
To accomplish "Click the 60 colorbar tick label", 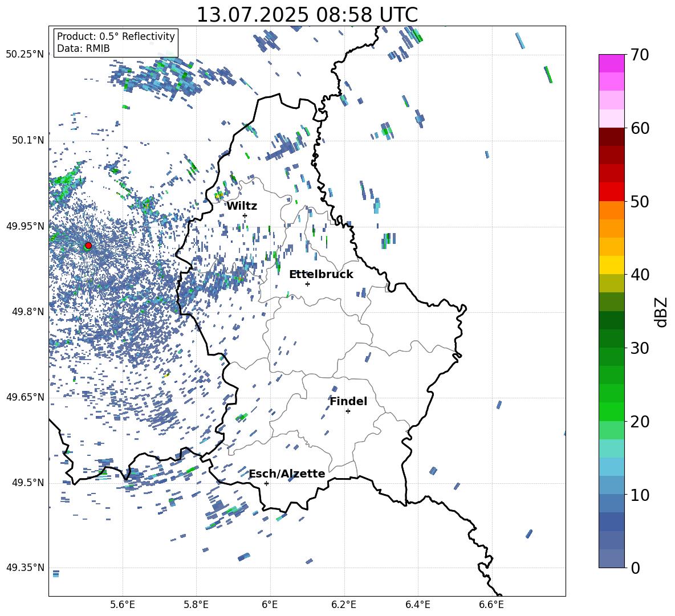I will (x=640, y=128).
